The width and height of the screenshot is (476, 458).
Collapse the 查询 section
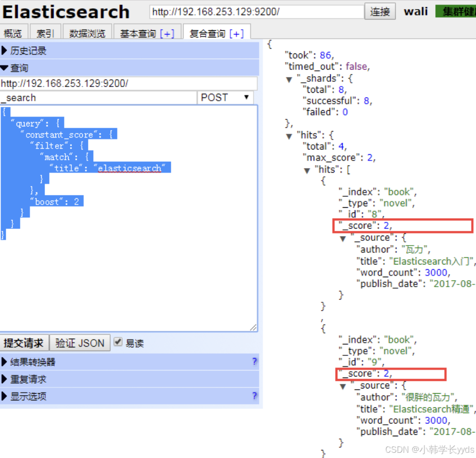pos(129,68)
